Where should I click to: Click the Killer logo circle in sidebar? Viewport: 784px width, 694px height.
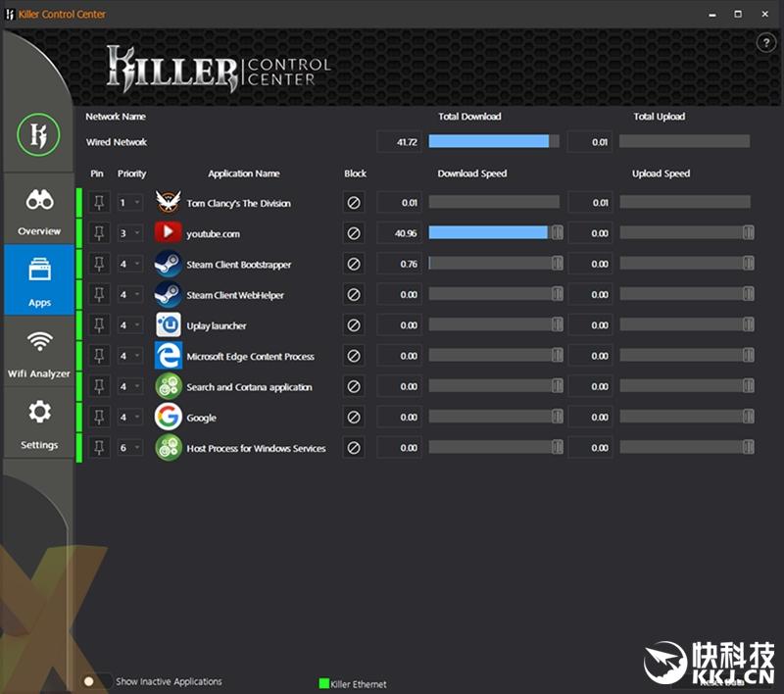tap(38, 134)
